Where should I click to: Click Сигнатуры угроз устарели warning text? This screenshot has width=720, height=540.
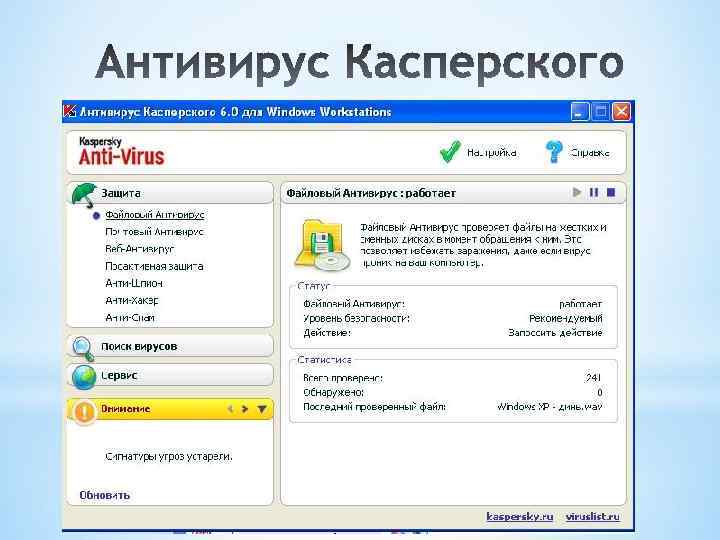pos(169,456)
